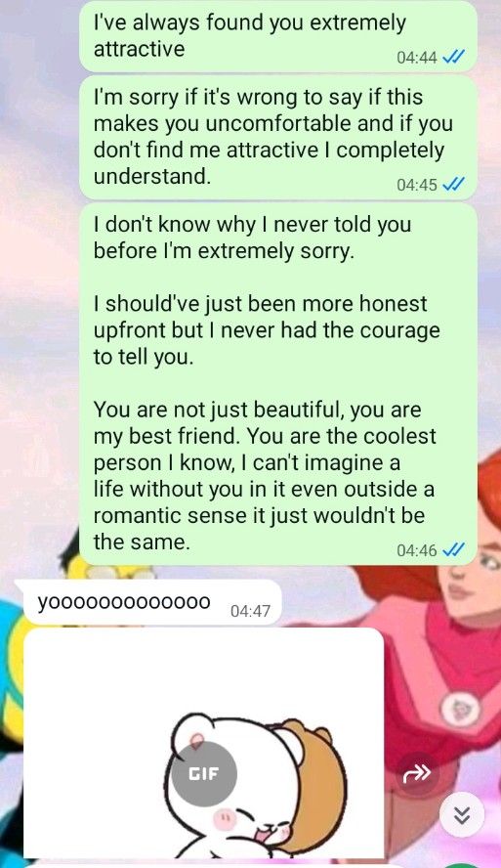The height and width of the screenshot is (868, 501).
Task: Jump to latest messages with the down chevron
Action: tap(462, 815)
